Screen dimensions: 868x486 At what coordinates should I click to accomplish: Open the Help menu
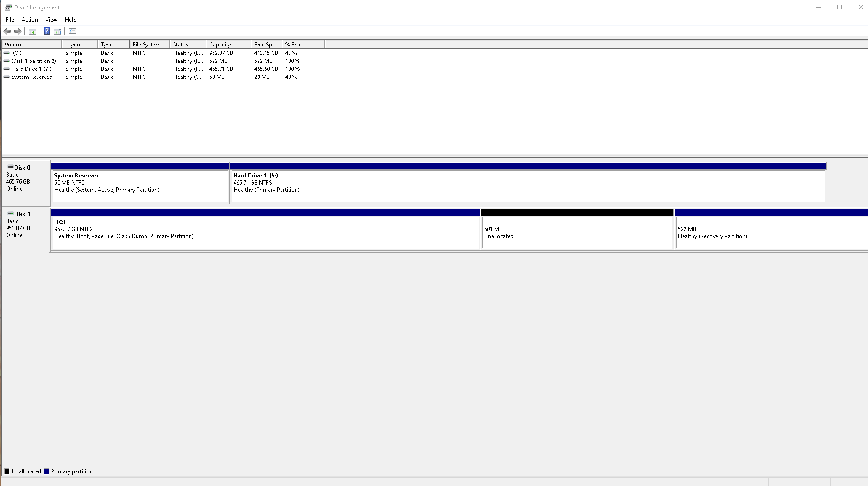pyautogui.click(x=70, y=20)
